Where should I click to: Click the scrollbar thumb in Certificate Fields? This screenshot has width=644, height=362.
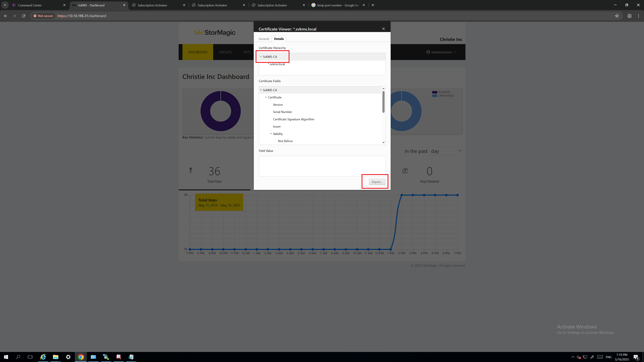383,102
